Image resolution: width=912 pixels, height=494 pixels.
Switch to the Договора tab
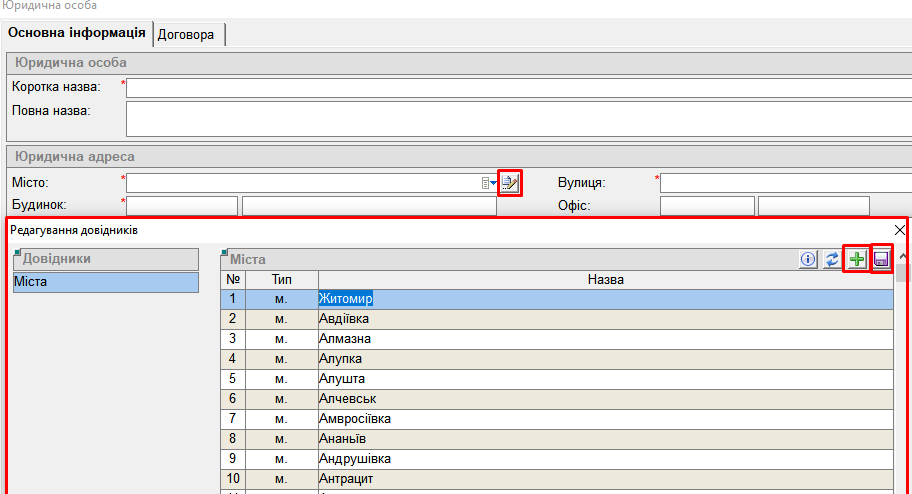189,34
